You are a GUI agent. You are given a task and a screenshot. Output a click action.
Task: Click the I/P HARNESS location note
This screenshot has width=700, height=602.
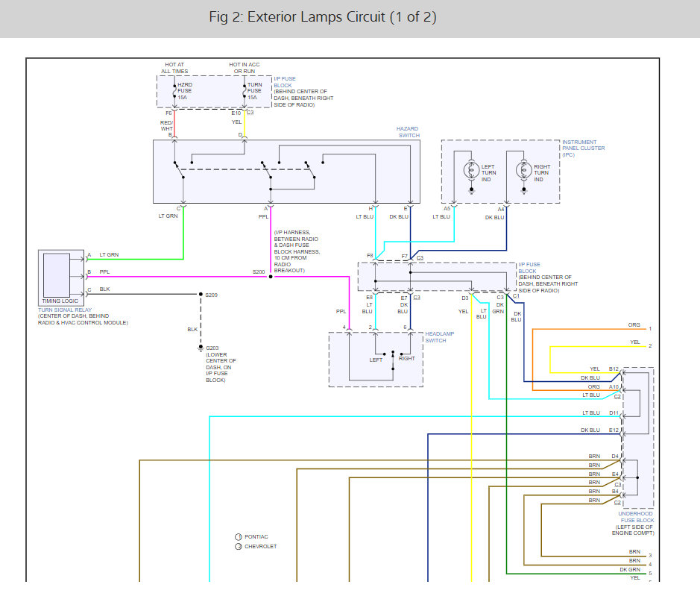click(x=297, y=251)
